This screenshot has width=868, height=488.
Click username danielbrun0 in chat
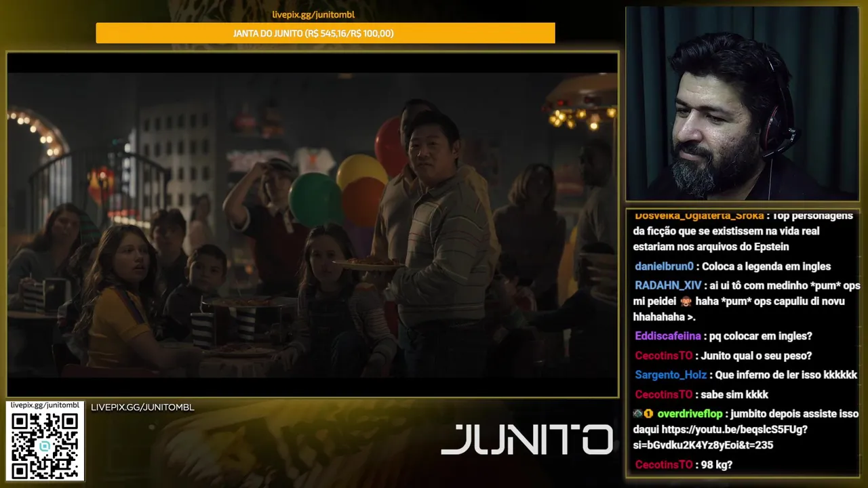(x=664, y=266)
